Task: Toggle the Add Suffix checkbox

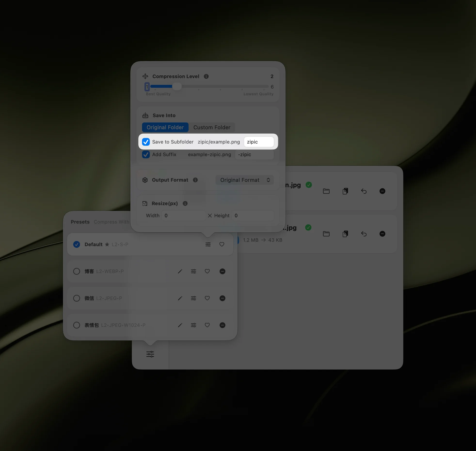Action: click(146, 154)
